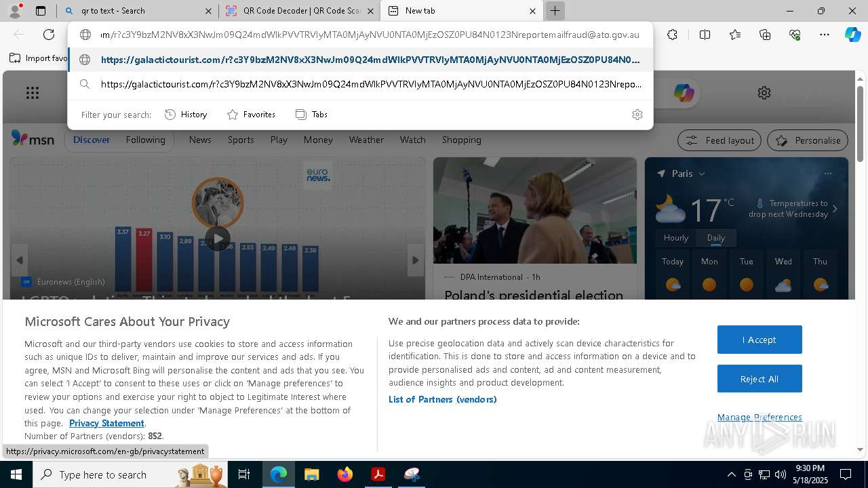Screen dimensions: 868x488
Task: Open the Weather menu item
Action: coord(366,140)
